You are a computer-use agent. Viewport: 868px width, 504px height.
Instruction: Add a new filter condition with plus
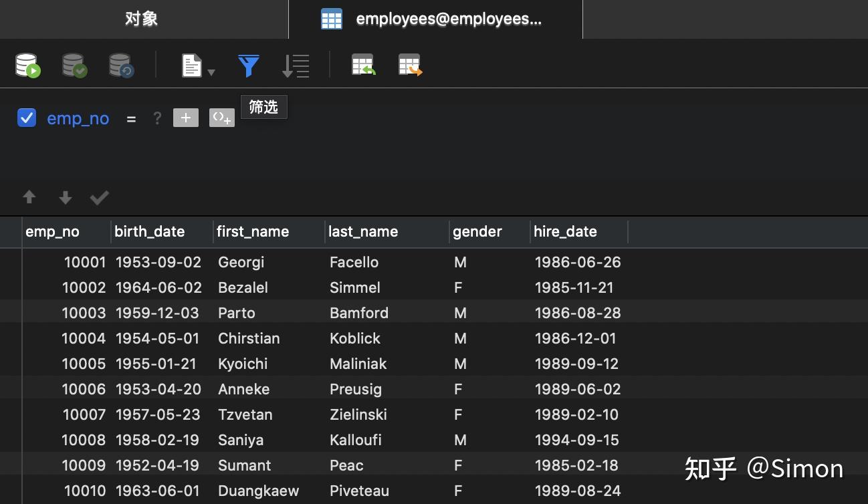[x=186, y=118]
